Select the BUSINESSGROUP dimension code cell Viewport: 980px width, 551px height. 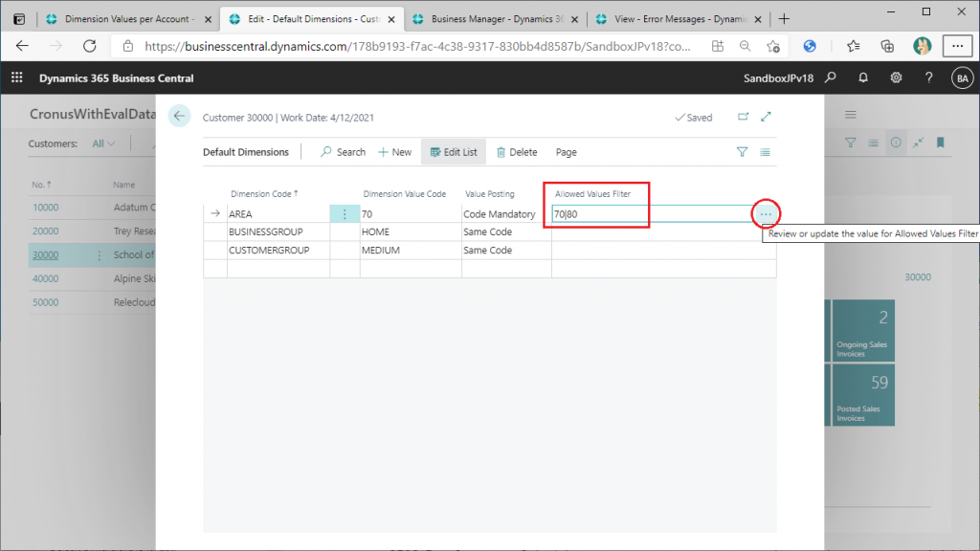[x=278, y=231]
